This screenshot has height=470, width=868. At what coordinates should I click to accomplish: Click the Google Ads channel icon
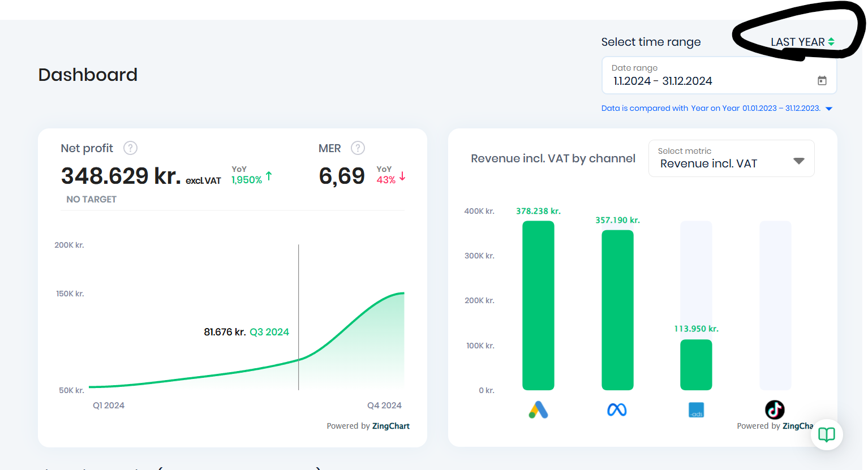(538, 409)
